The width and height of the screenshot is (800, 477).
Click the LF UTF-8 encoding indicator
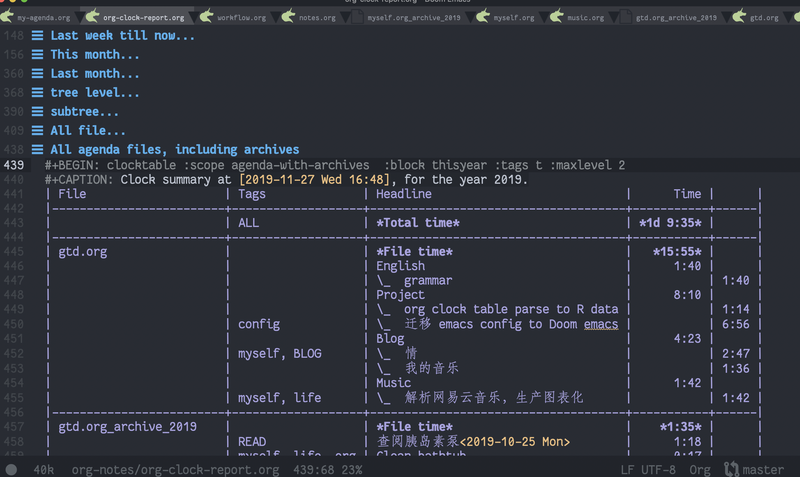point(648,470)
